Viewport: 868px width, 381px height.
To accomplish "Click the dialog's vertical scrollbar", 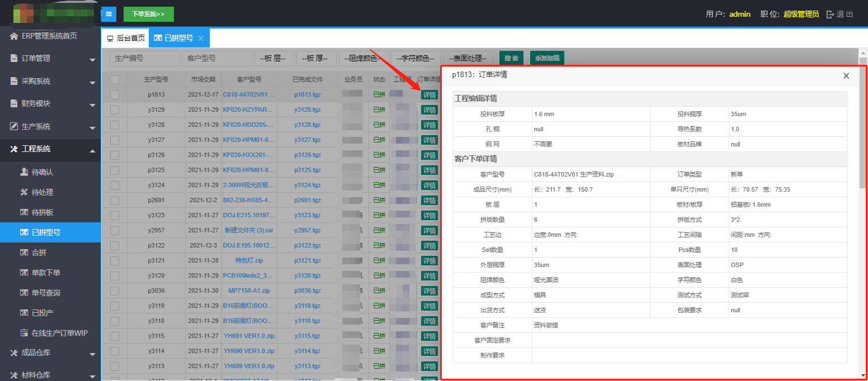I will pos(862,123).
